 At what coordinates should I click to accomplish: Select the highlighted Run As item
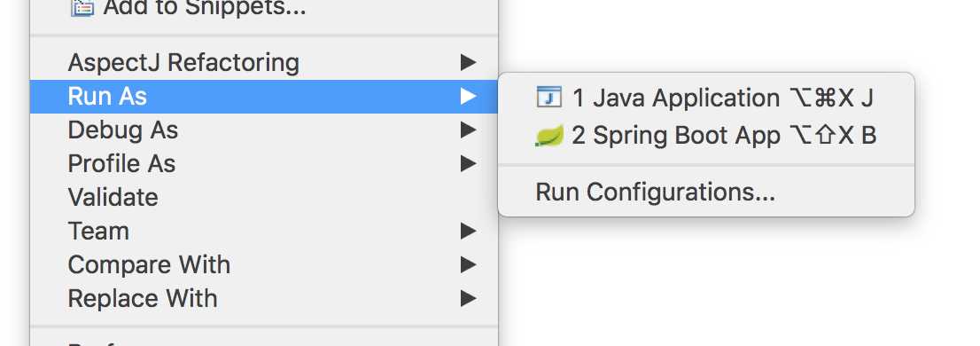(264, 97)
